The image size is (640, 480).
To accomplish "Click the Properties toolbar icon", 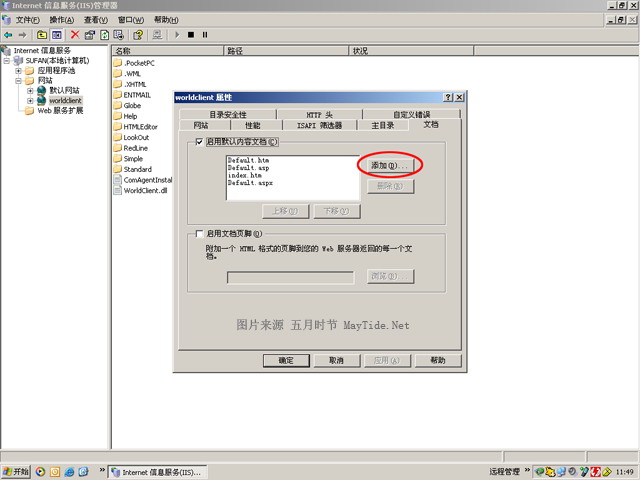I will [x=90, y=35].
